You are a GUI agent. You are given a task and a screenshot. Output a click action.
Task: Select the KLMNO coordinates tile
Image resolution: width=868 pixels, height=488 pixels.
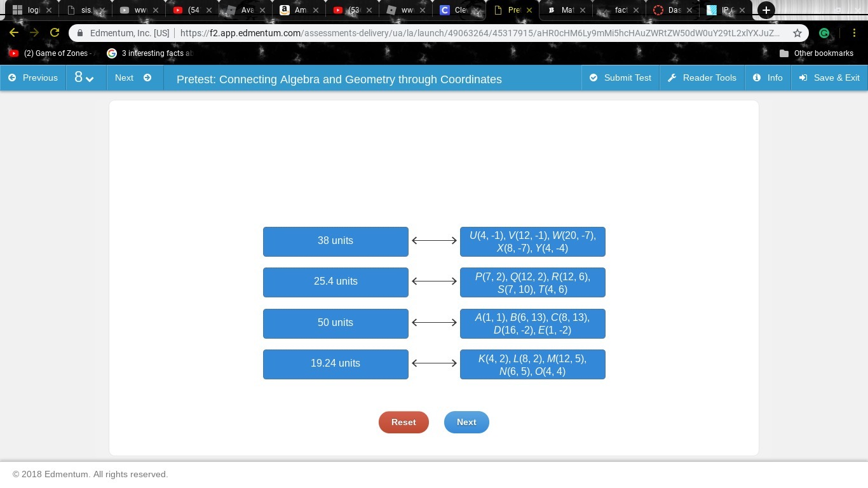[x=532, y=364]
